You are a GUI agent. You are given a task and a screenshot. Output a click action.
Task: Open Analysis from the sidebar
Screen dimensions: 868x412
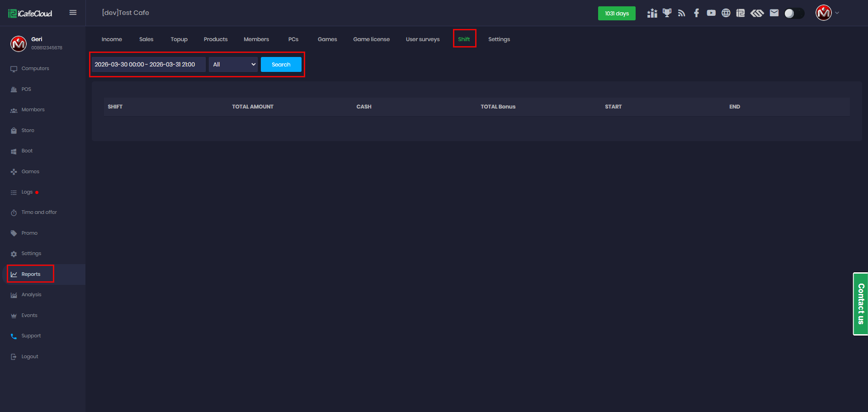(31, 295)
